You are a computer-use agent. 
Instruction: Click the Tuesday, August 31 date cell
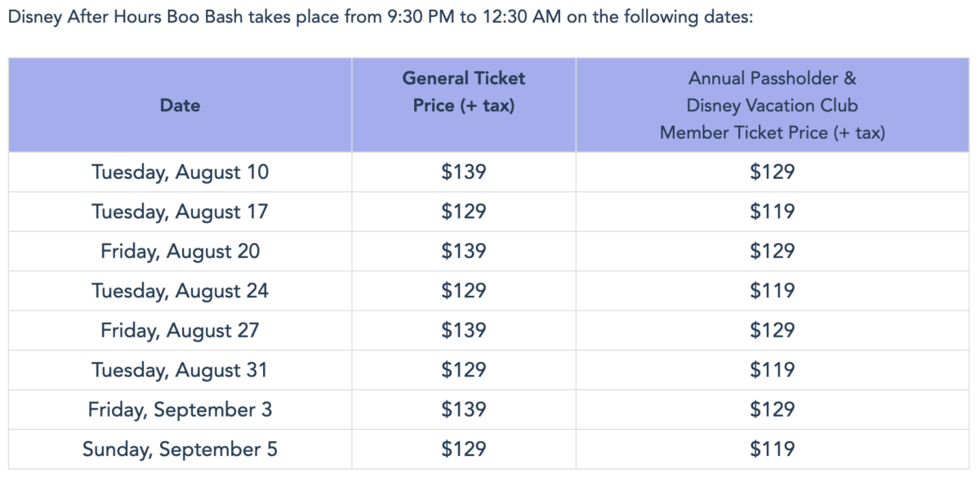point(180,370)
